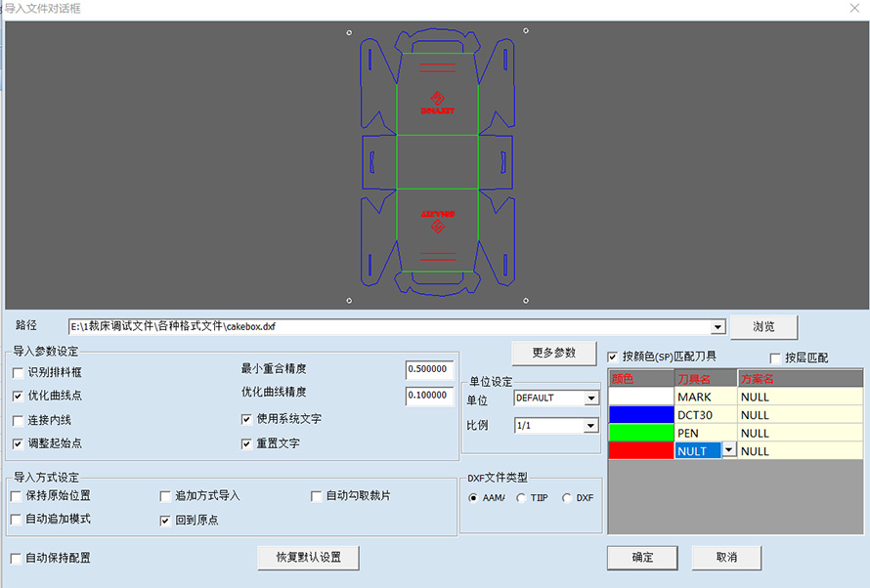Open the 单位 unit dropdown showing DEFAULT
This screenshot has height=588, width=870.
click(590, 399)
